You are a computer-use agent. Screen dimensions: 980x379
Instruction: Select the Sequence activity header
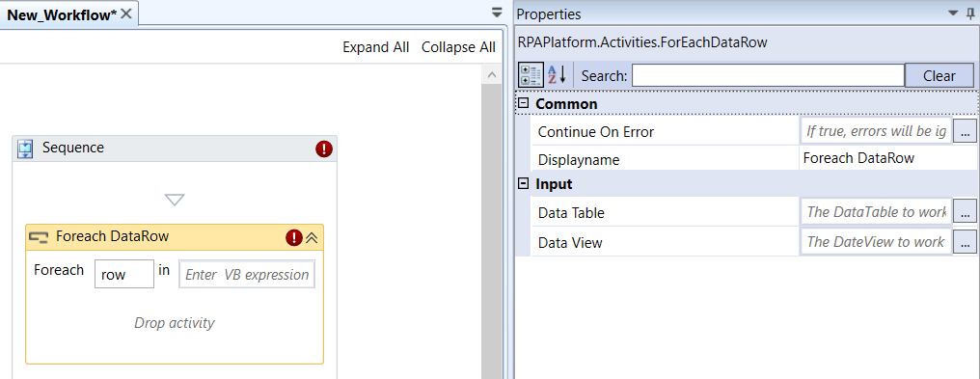175,149
